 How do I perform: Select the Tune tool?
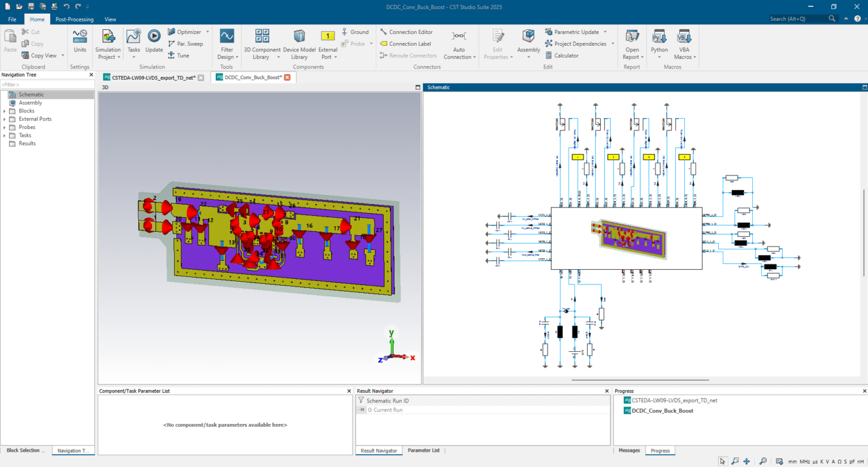pos(184,55)
